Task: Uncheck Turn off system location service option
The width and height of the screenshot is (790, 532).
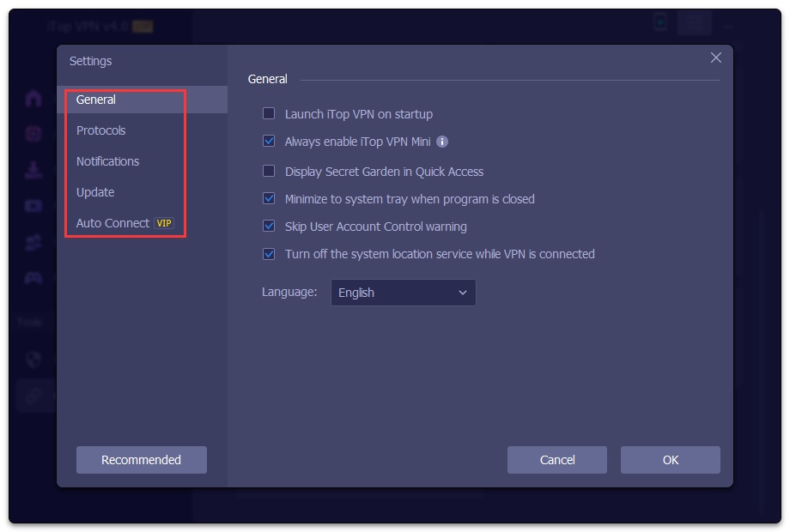Action: click(x=269, y=254)
